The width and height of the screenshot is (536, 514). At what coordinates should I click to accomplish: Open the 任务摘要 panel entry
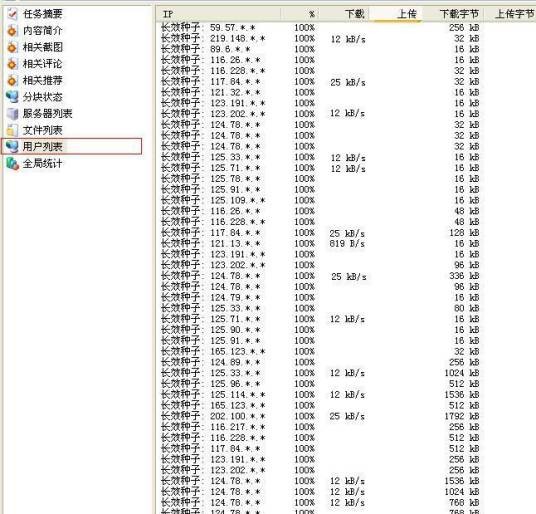pyautogui.click(x=42, y=14)
